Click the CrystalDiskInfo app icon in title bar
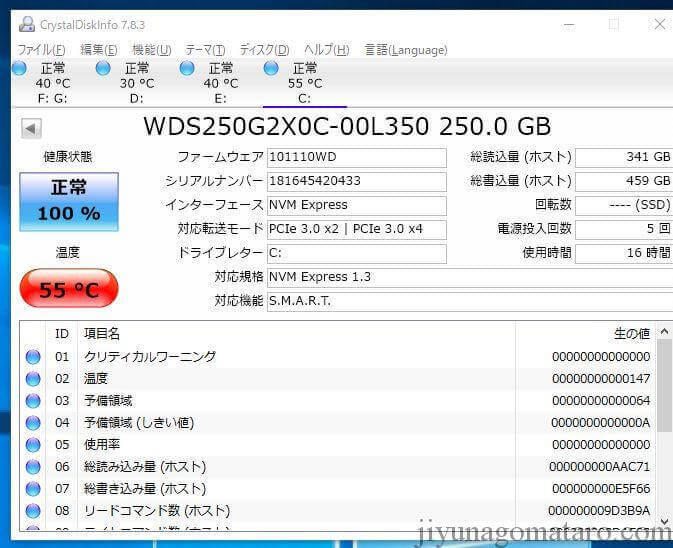This screenshot has height=548, width=673. point(26,24)
